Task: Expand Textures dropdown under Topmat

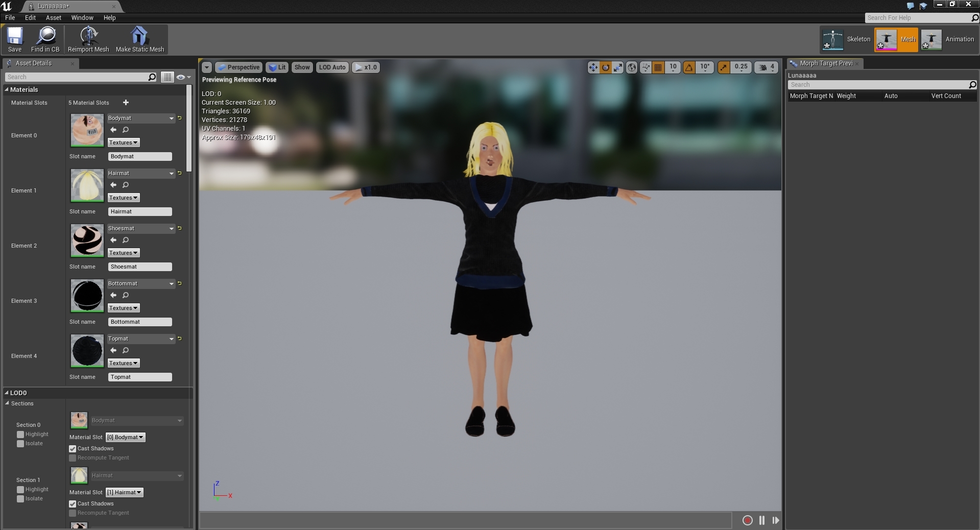Action: point(124,363)
